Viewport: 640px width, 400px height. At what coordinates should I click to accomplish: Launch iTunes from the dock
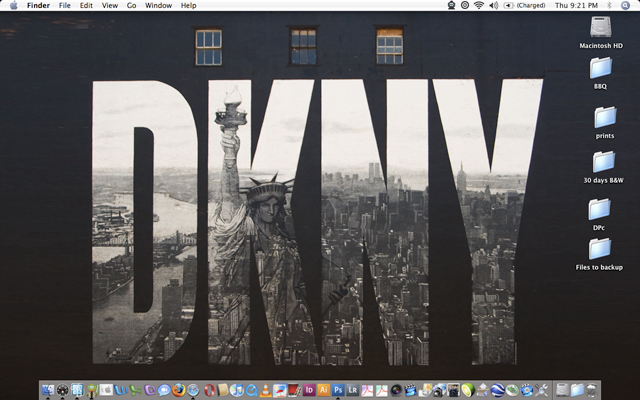click(x=237, y=391)
